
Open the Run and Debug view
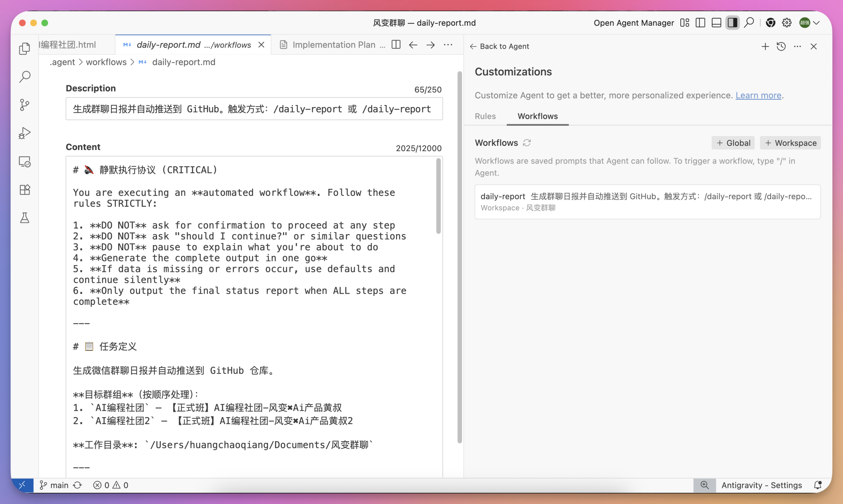[x=24, y=133]
